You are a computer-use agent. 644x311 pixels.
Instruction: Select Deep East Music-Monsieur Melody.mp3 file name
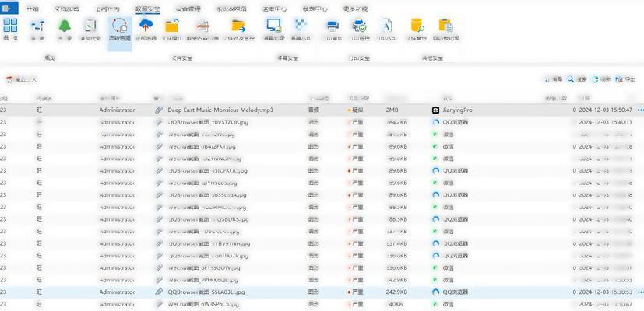220,110
